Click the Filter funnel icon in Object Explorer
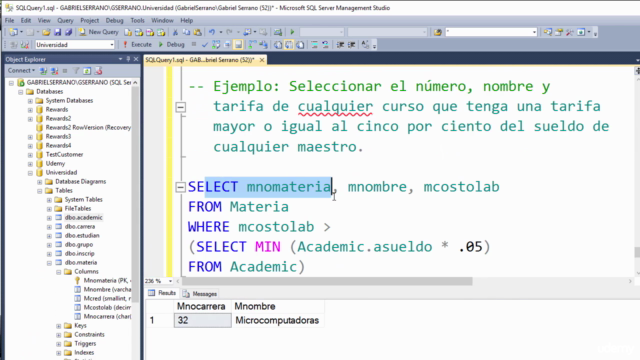Screen dimensions: 640x360 [x=76, y=71]
